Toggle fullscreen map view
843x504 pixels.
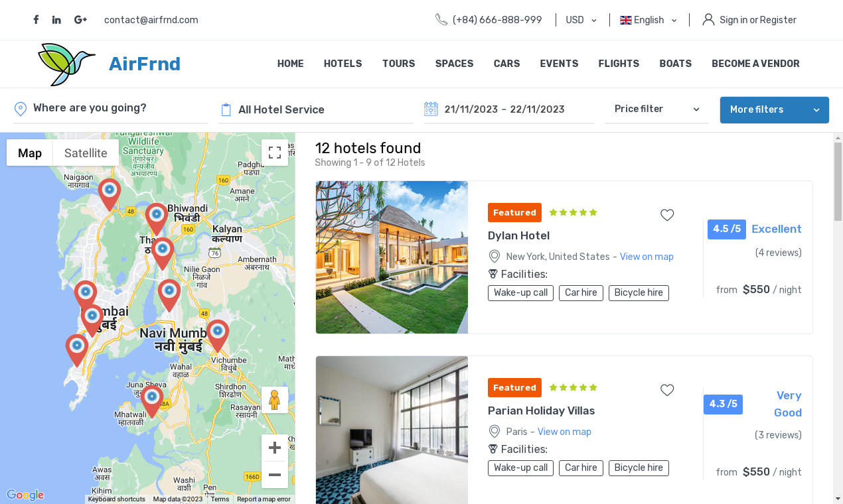(275, 153)
